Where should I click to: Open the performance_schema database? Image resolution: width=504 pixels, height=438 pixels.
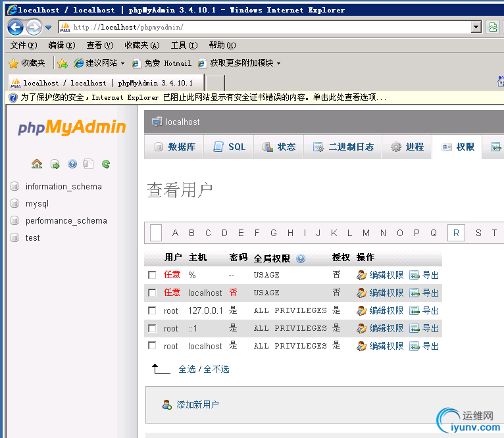pos(66,221)
